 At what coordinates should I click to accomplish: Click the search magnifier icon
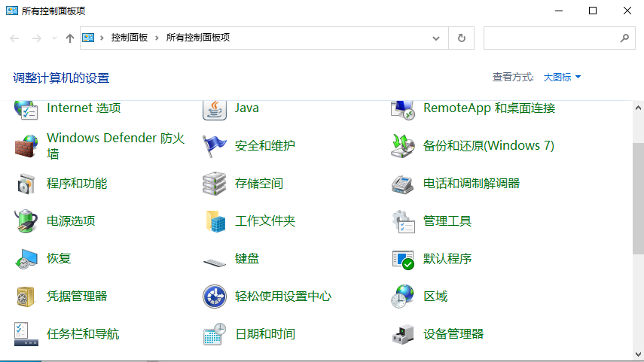[x=624, y=38]
